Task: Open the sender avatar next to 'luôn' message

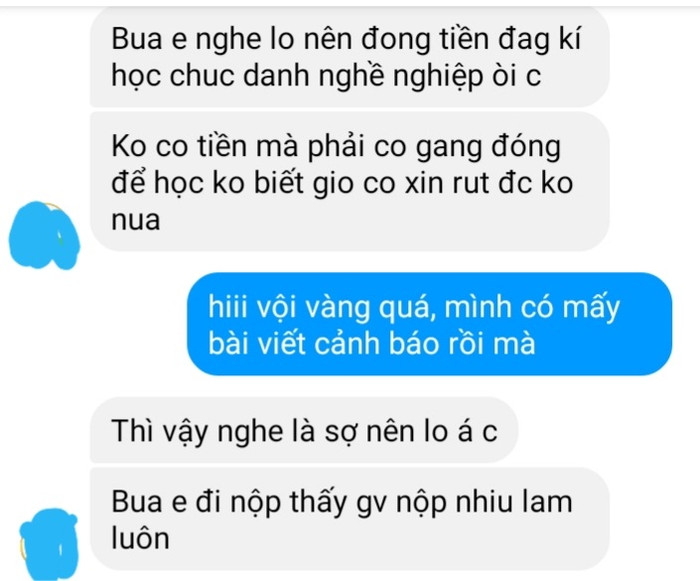Action: (x=48, y=544)
